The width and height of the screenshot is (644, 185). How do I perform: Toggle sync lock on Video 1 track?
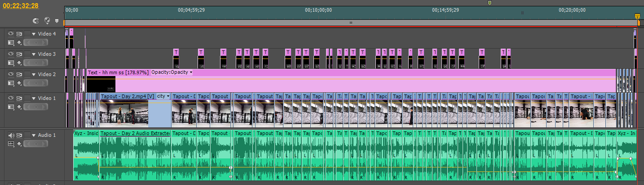(x=19, y=98)
